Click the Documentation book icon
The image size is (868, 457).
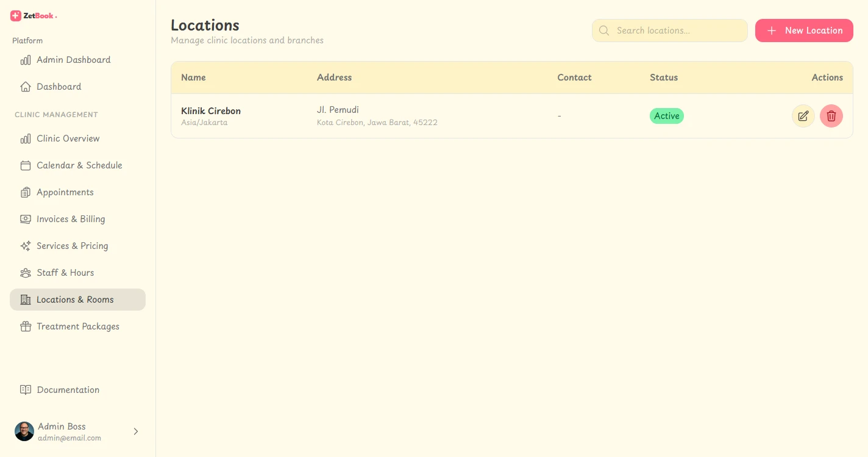click(26, 390)
